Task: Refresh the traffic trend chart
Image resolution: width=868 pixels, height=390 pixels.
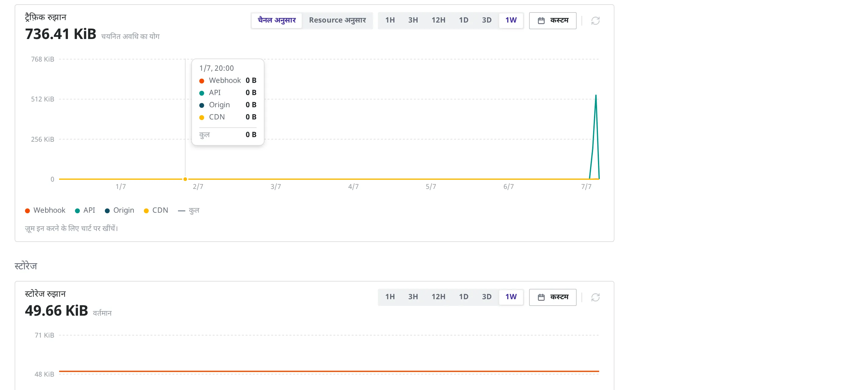Action: coord(595,20)
